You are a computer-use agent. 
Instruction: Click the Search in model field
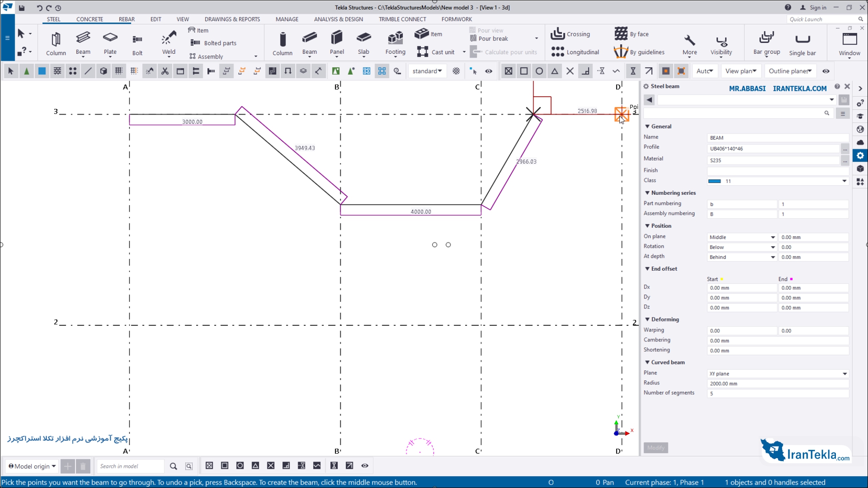click(x=130, y=466)
